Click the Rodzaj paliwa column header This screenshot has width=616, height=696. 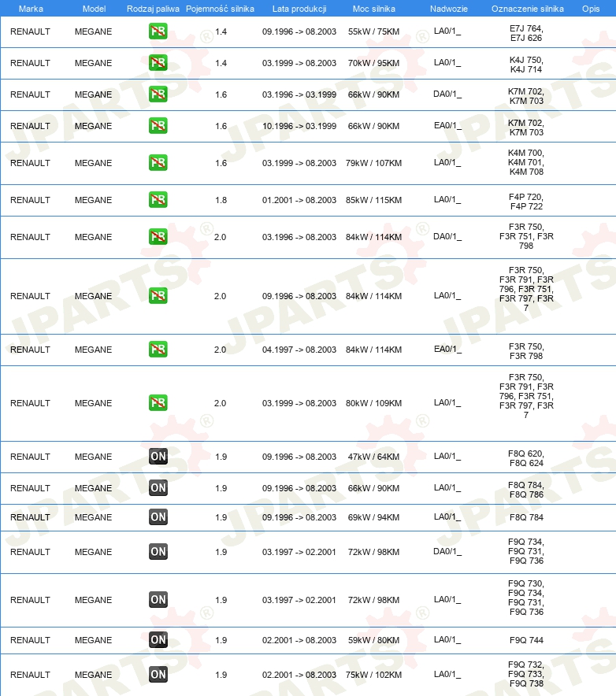(153, 9)
